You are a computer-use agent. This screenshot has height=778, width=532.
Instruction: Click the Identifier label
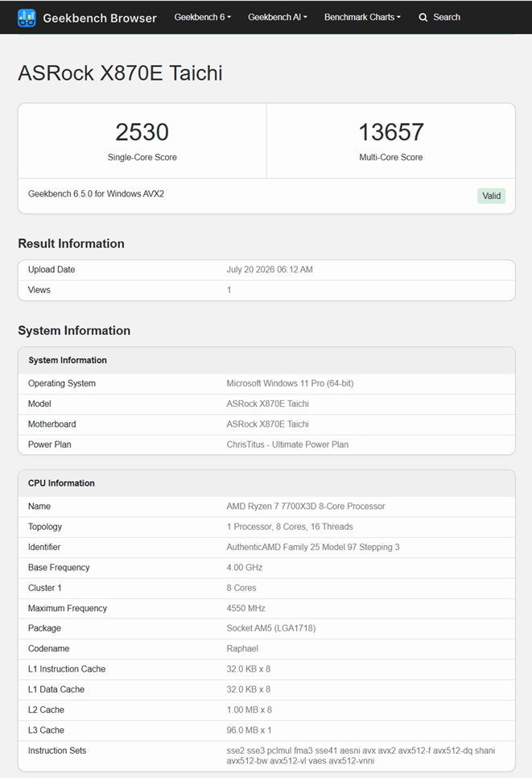pos(44,547)
